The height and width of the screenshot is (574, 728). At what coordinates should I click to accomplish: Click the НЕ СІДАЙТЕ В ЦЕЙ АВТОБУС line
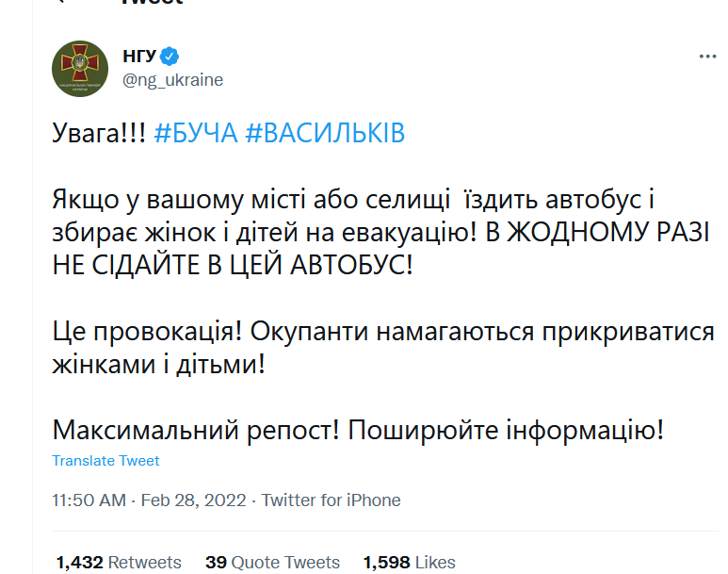click(233, 263)
